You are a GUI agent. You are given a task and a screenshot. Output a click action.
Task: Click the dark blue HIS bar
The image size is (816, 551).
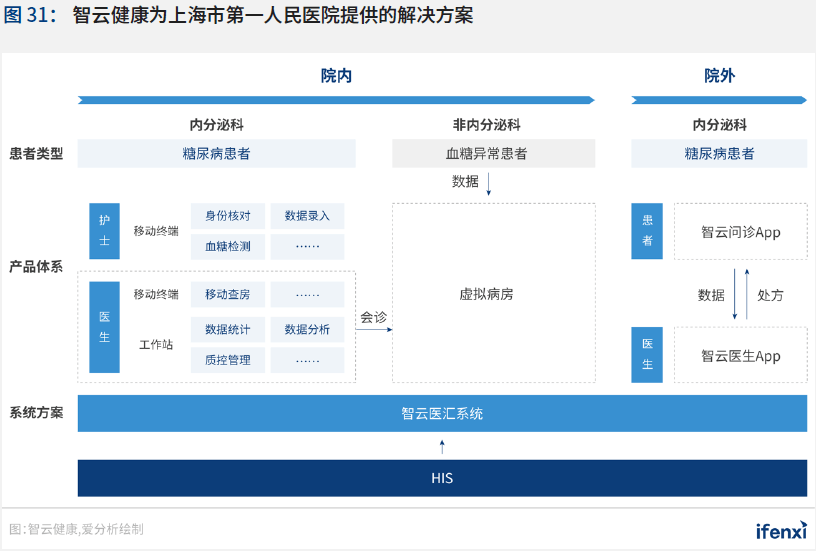[442, 478]
